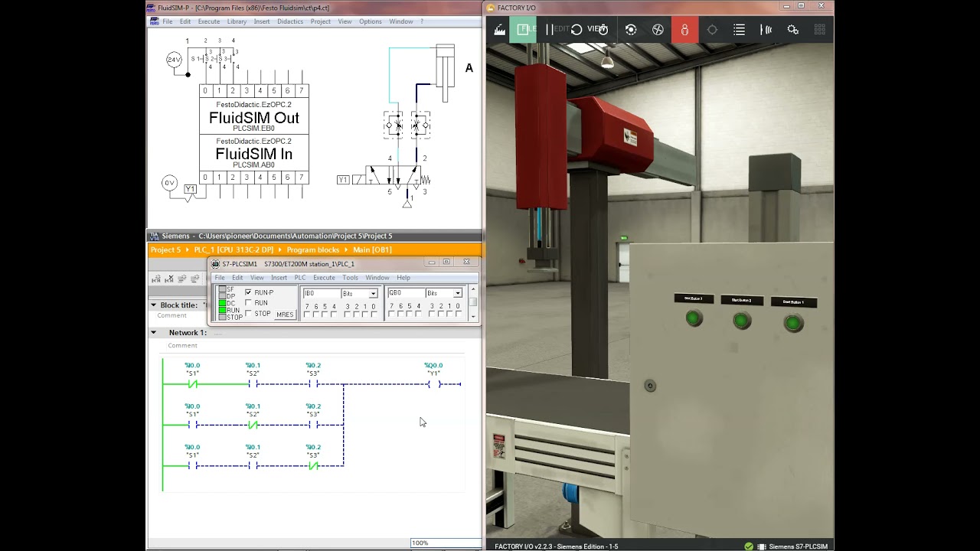Check the RUN mode checkbox in PLCSIM
Image resolution: width=980 pixels, height=551 pixels.
pyautogui.click(x=248, y=303)
